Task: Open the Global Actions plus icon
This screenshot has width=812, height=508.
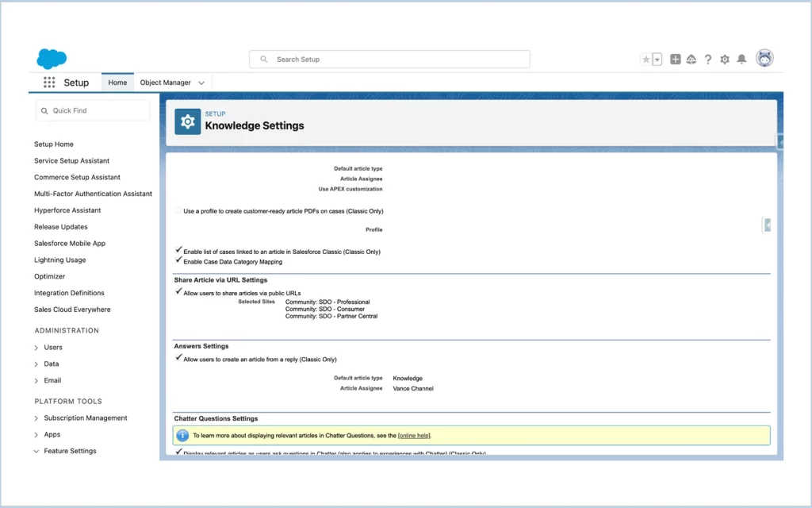Action: [676, 59]
